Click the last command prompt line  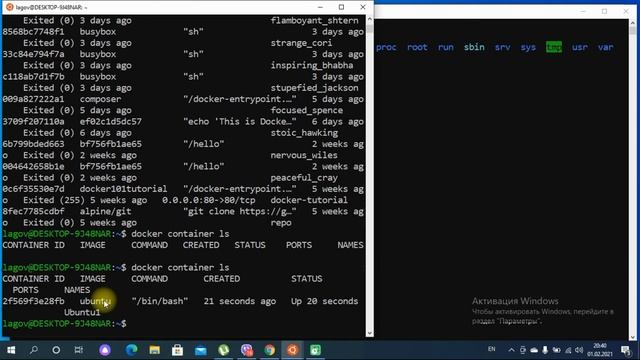64,324
